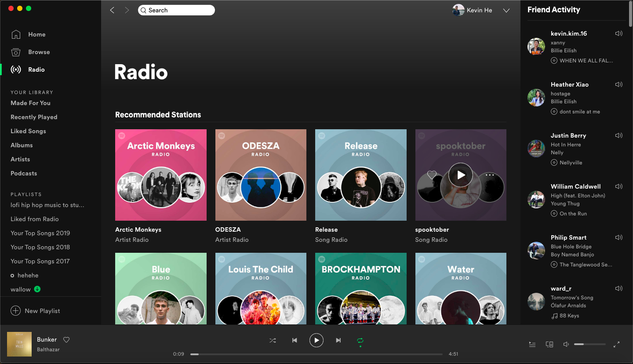This screenshot has width=633, height=364.
Task: Open Artists in library
Action: [x=20, y=159]
